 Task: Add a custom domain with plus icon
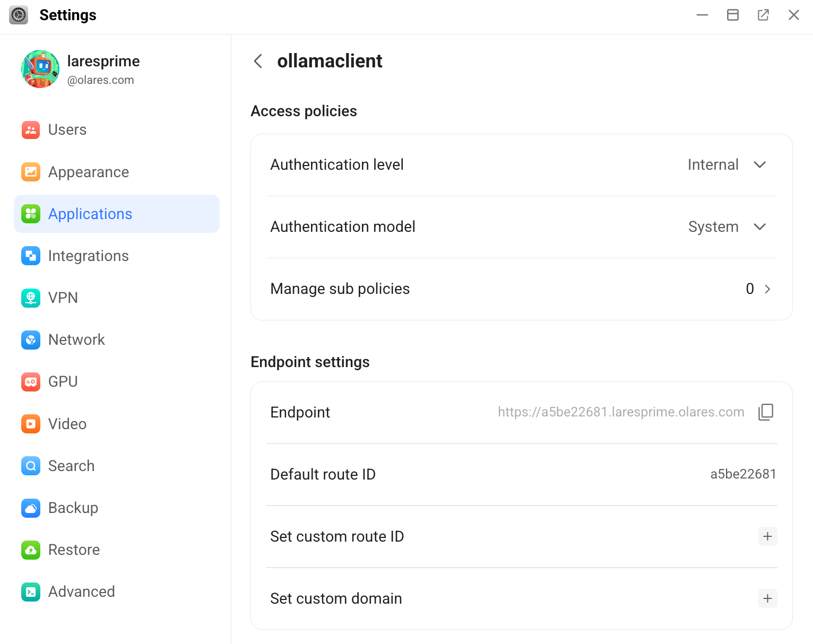pyautogui.click(x=767, y=598)
